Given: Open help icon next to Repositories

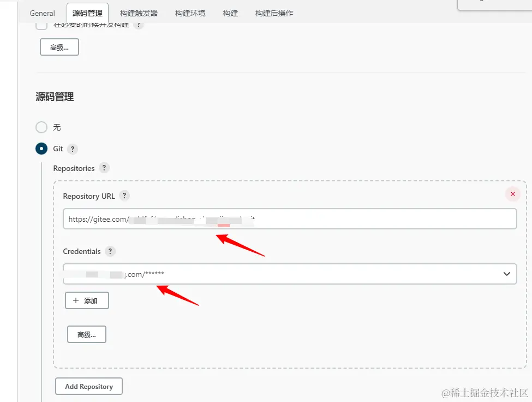Looking at the screenshot, I should click(104, 168).
